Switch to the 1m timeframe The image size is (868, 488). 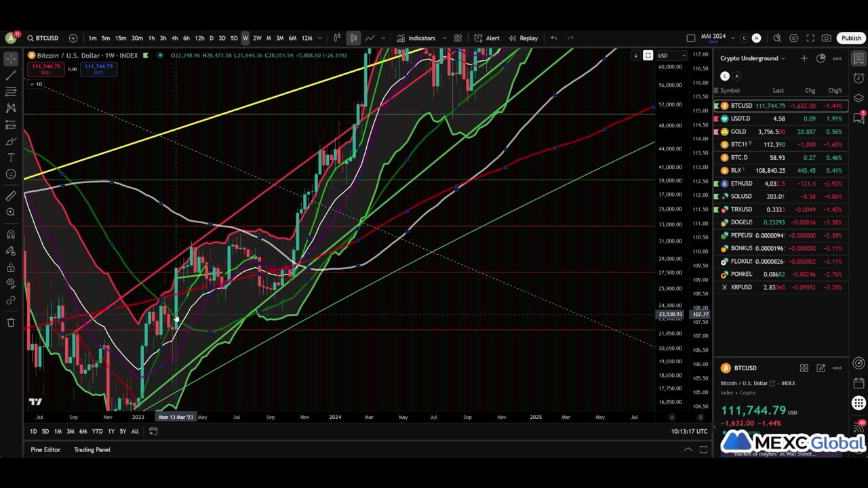(92, 38)
